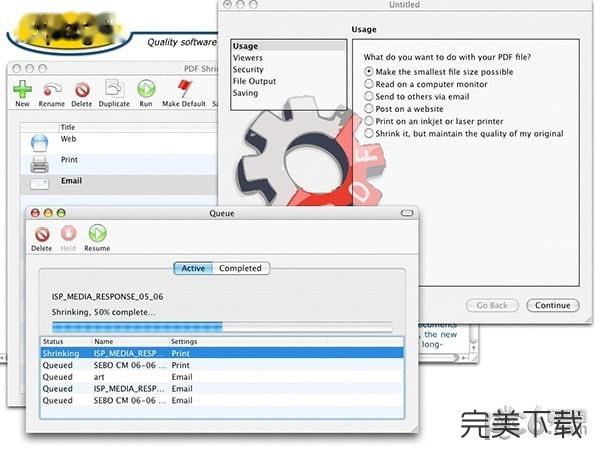Viewport: 600px width, 452px height.
Task: Select the Queued ISP_MEDIA_RESP Email row
Action: point(222,388)
